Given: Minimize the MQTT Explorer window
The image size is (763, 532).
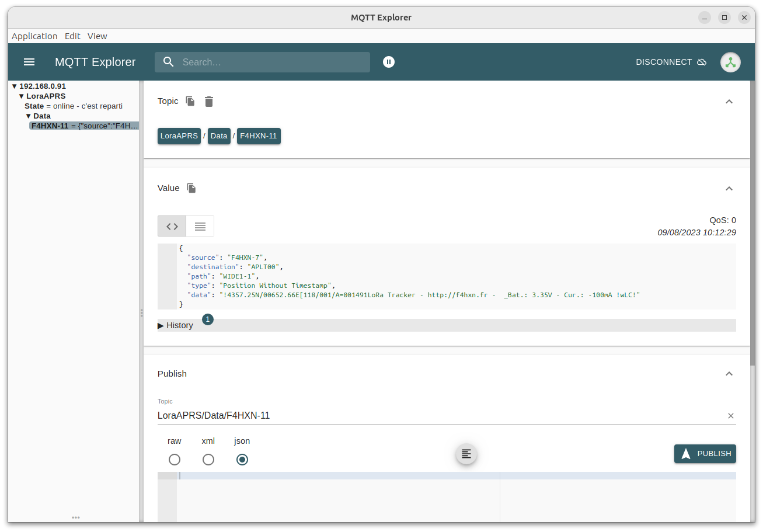Looking at the screenshot, I should pyautogui.click(x=705, y=18).
